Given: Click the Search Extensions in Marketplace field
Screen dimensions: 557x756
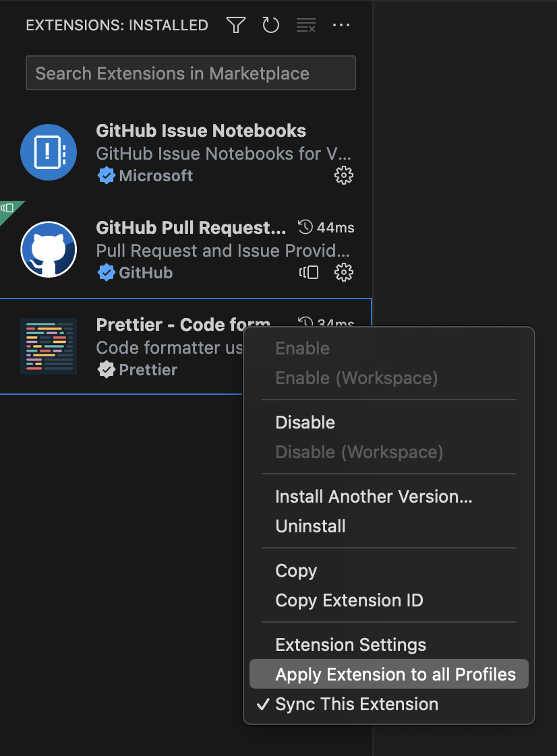Looking at the screenshot, I should click(190, 72).
